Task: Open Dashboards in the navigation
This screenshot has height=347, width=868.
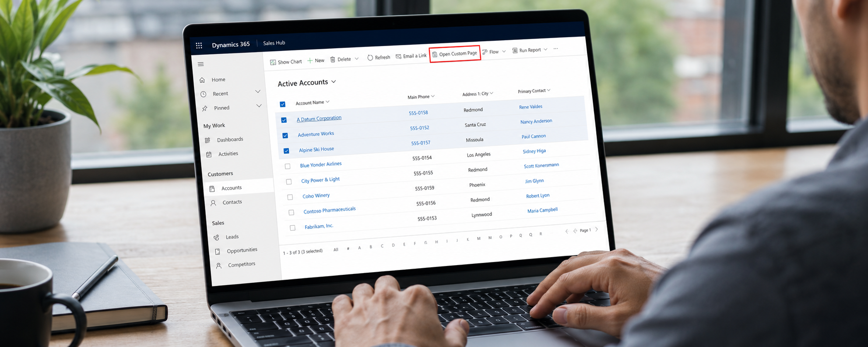Action: (x=230, y=140)
